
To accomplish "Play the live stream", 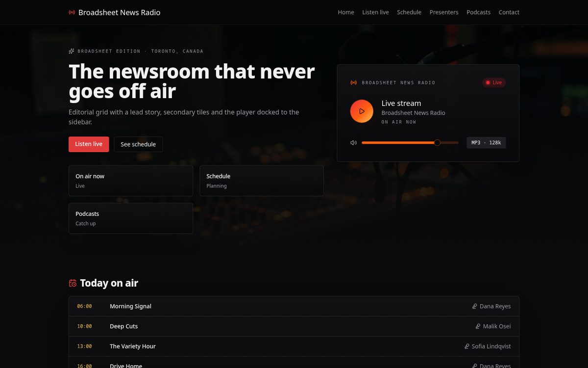I will pyautogui.click(x=362, y=111).
